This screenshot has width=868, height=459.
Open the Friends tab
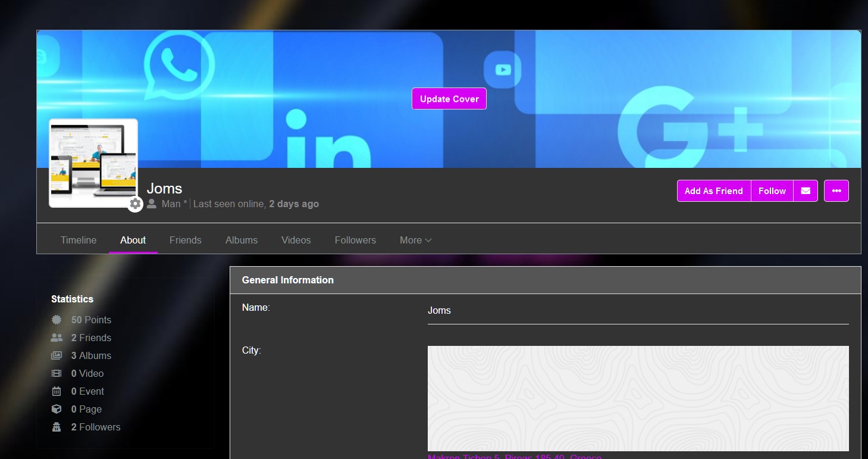[185, 240]
